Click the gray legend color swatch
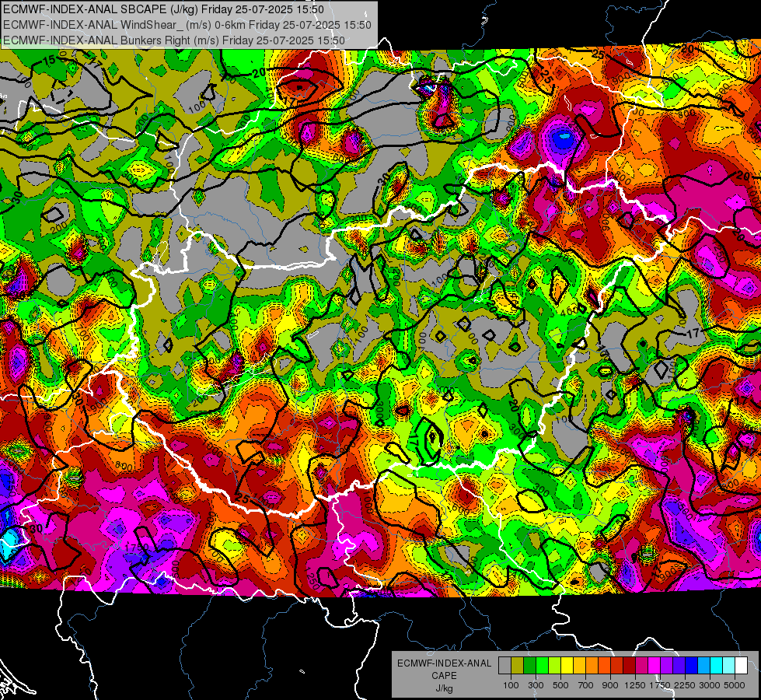The image size is (761, 700). point(504,665)
